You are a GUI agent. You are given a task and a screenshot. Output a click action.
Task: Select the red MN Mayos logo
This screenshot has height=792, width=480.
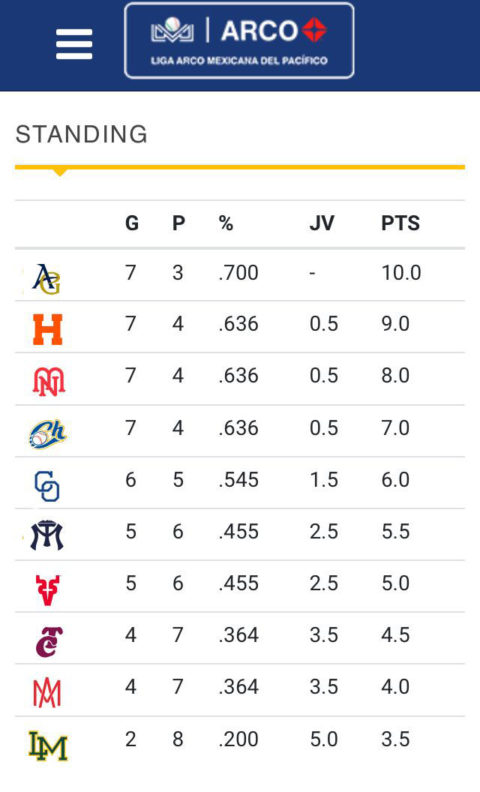coord(49,381)
